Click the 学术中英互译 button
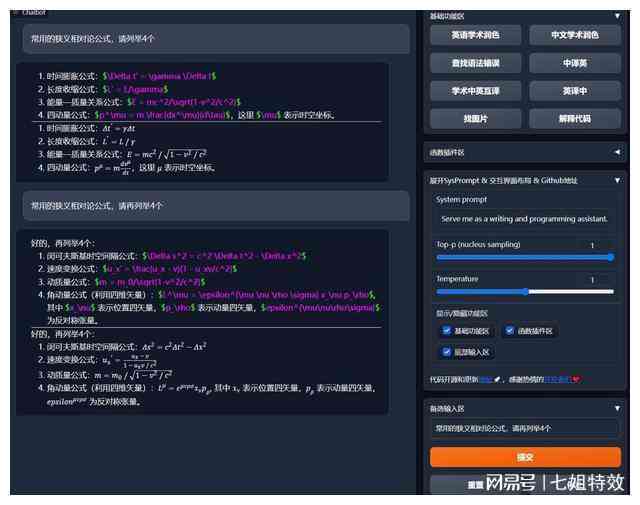 click(475, 91)
